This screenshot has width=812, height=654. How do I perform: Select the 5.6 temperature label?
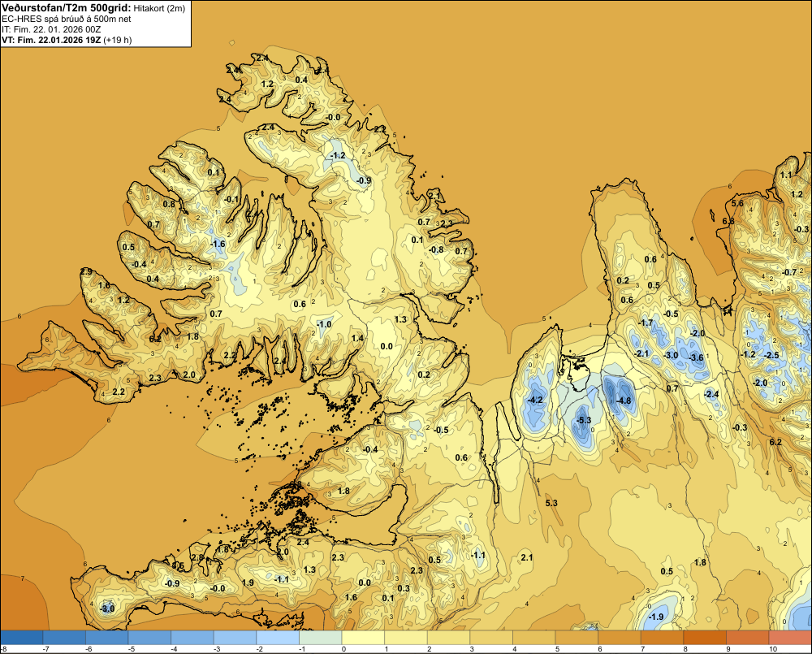click(x=737, y=203)
